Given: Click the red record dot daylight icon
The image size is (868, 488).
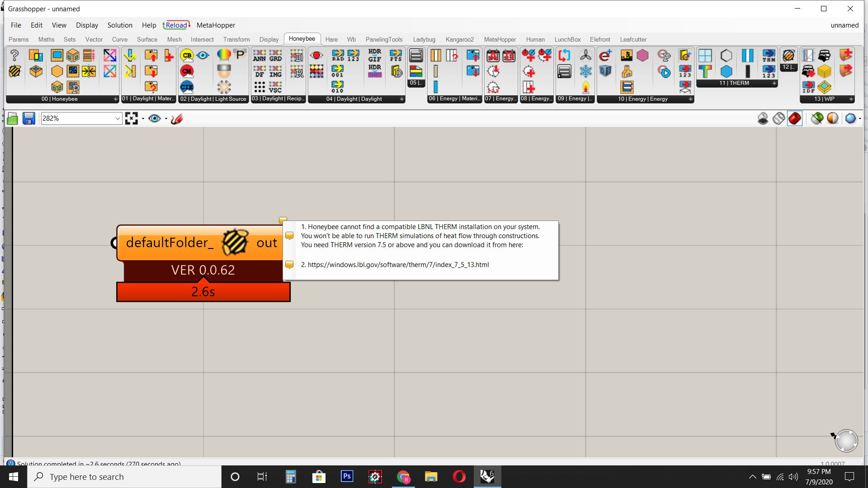Looking at the screenshot, I should pyautogui.click(x=316, y=56).
